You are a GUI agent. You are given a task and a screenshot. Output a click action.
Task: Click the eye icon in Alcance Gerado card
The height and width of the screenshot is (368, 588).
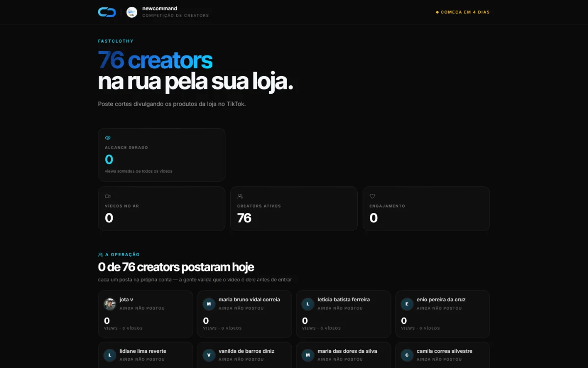click(108, 138)
